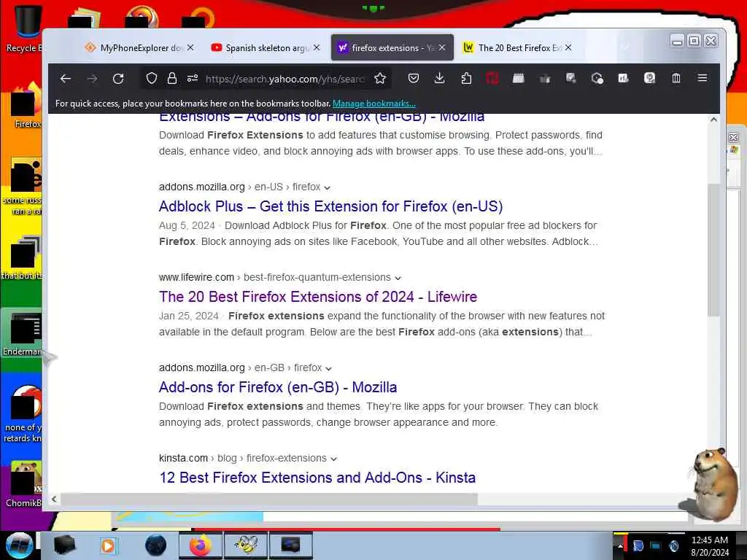
Task: Open 12 Best Firefox Extensions Kinsta link
Action: coord(317,478)
